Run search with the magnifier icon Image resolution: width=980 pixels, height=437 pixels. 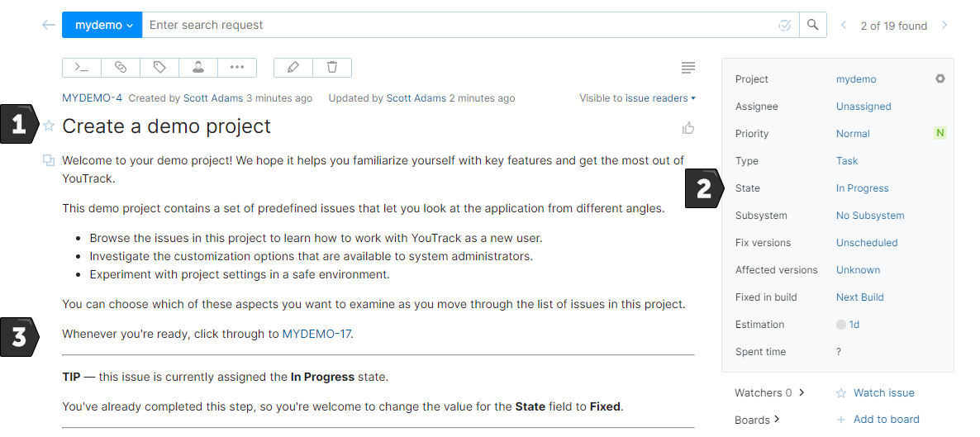(812, 25)
